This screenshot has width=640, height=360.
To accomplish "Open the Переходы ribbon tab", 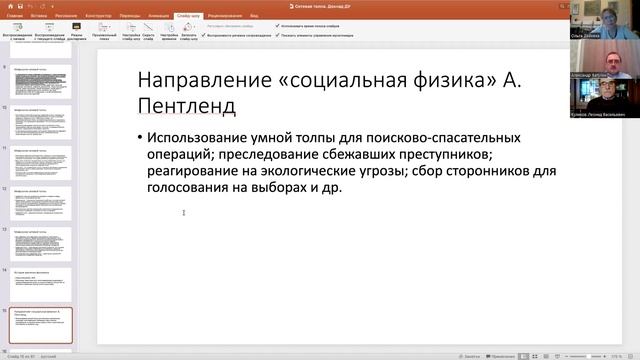I will (130, 16).
